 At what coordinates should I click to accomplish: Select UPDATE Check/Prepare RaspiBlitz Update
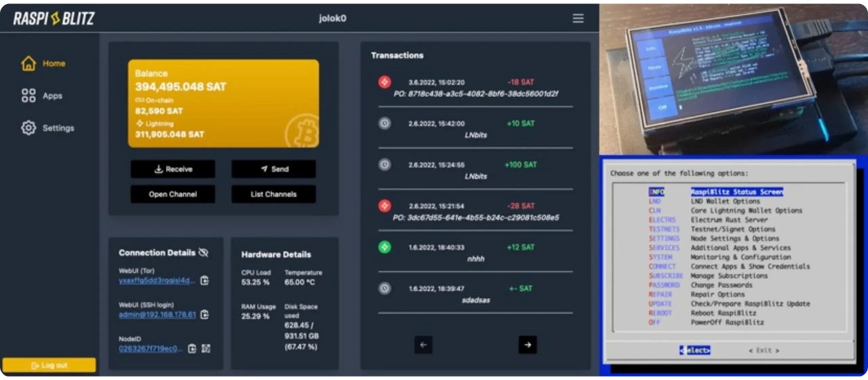click(x=729, y=304)
